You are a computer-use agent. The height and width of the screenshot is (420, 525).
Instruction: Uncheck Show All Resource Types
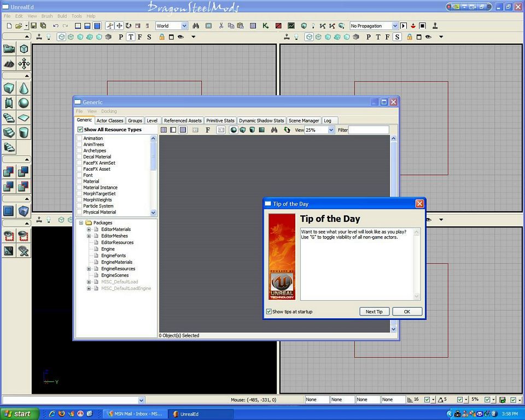pyautogui.click(x=80, y=130)
